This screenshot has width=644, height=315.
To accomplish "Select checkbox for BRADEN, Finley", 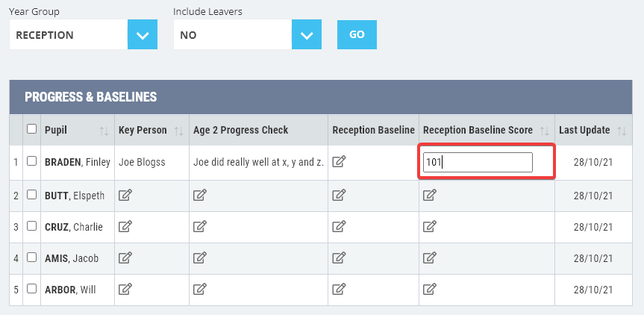I will click(31, 161).
